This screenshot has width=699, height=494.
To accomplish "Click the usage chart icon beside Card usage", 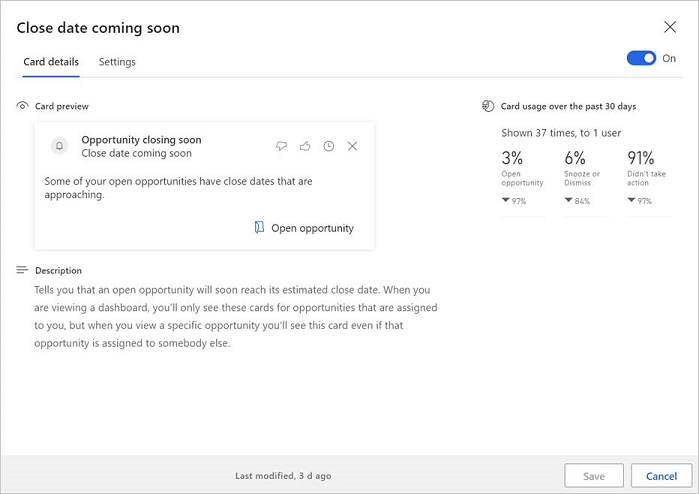I will tap(488, 106).
